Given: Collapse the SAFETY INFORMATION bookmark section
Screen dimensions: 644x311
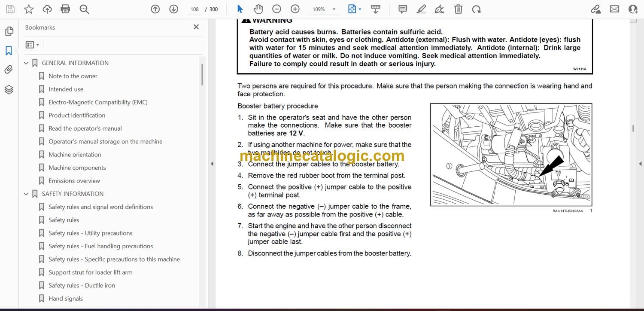Looking at the screenshot, I should coord(26,194).
